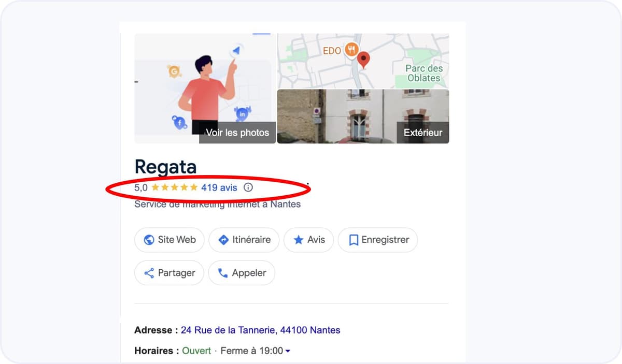
Task: Click the globe icon on Site Web
Action: (x=149, y=240)
